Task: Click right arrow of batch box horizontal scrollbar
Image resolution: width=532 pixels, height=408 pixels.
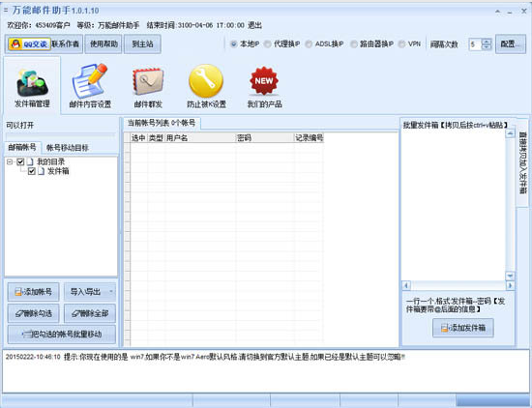Action: pyautogui.click(x=510, y=285)
